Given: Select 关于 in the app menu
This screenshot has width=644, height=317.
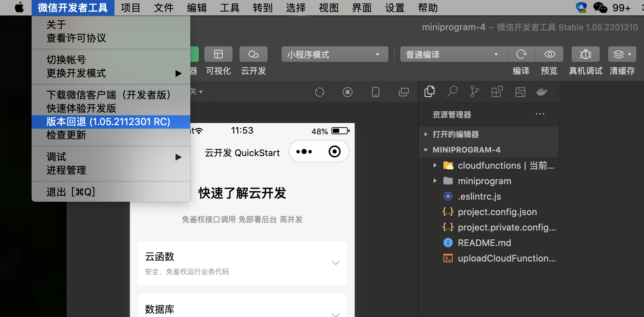Looking at the screenshot, I should [x=111, y=25].
